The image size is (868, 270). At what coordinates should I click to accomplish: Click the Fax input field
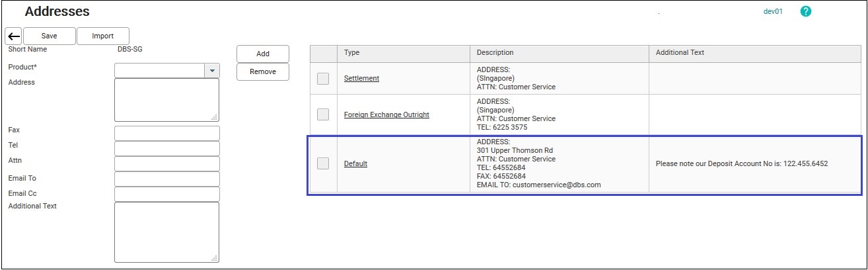coord(167,133)
